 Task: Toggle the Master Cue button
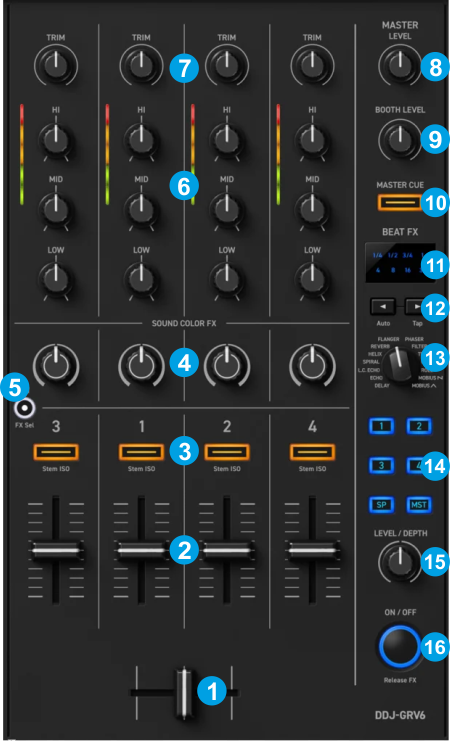[400, 202]
